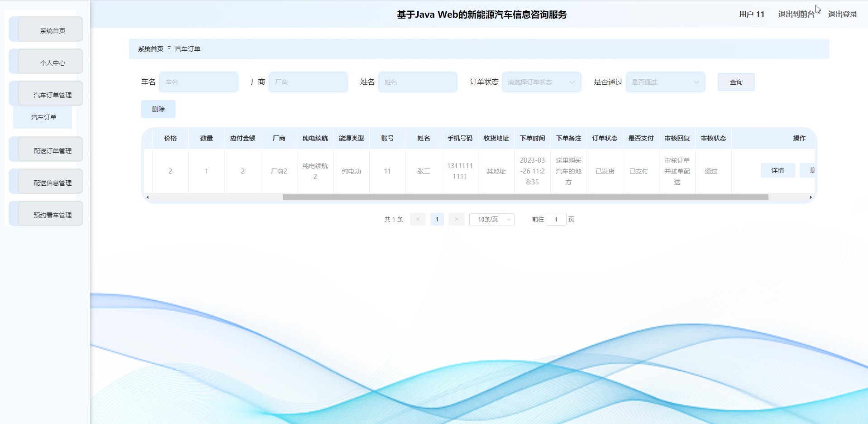
Task: Click the 张三 name cell
Action: pos(424,171)
